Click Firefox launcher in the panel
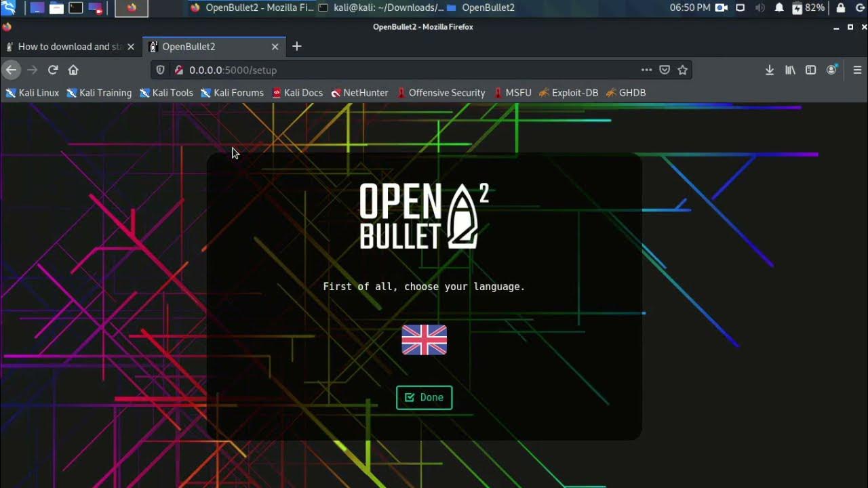Viewport: 868px width, 488px height. pyautogui.click(x=132, y=8)
